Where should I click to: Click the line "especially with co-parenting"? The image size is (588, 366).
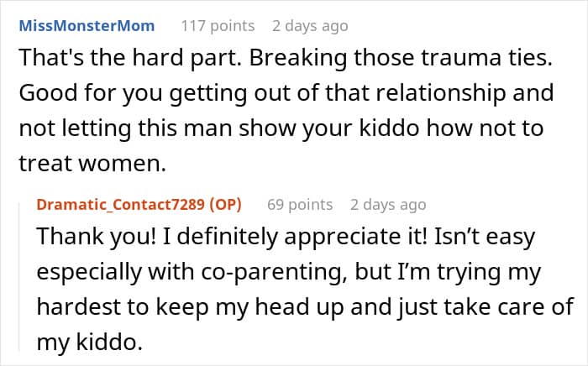(x=289, y=272)
